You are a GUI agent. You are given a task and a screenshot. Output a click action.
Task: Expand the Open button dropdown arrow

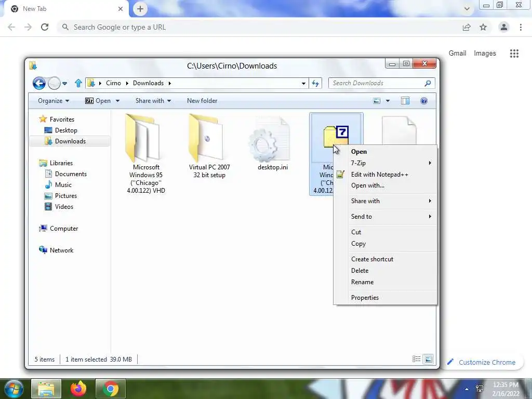[117, 101]
